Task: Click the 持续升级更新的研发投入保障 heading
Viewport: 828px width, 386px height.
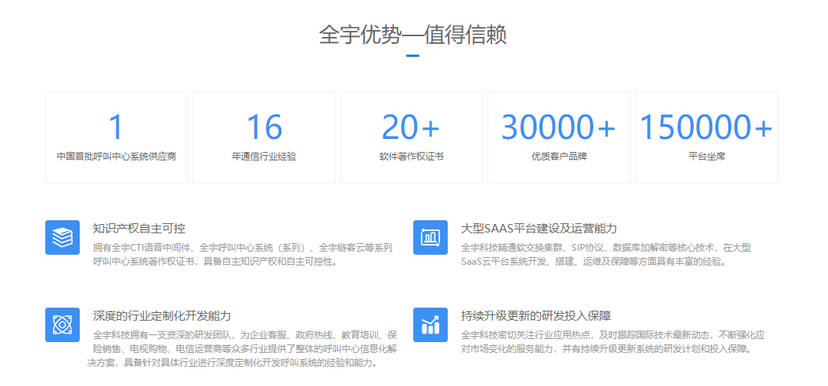Action: tap(536, 316)
